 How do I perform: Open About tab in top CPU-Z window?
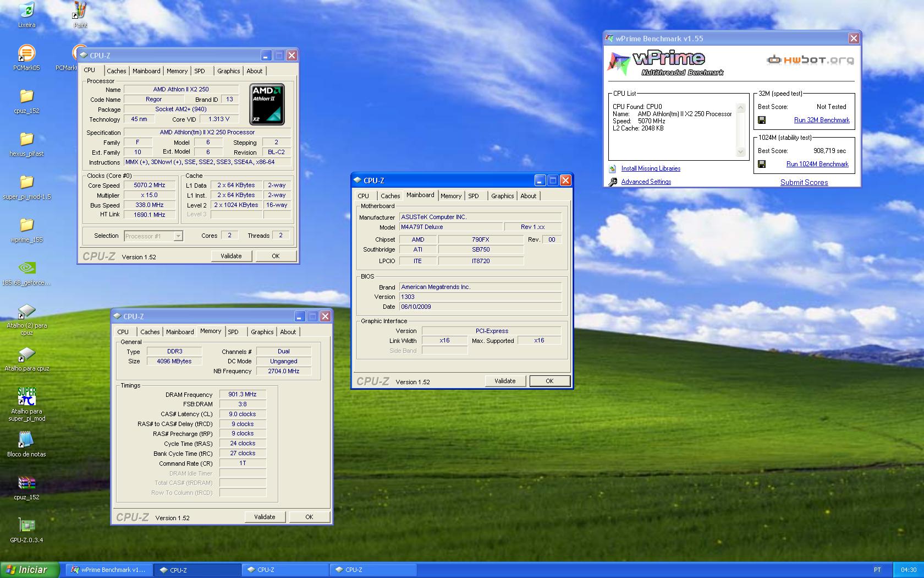[x=254, y=71]
